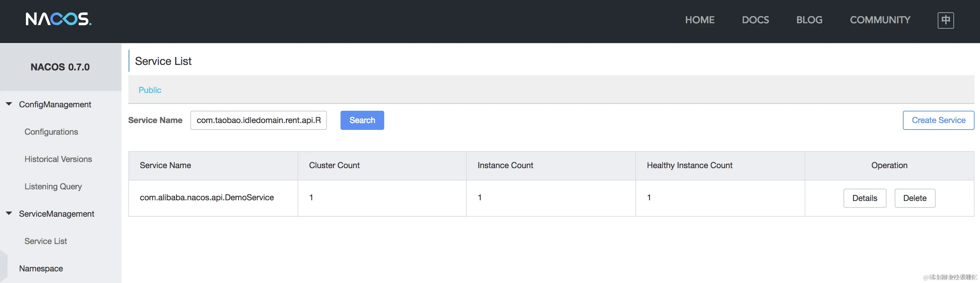Select the Public namespace tab
Image resolution: width=980 pixels, height=283 pixels.
(x=150, y=90)
